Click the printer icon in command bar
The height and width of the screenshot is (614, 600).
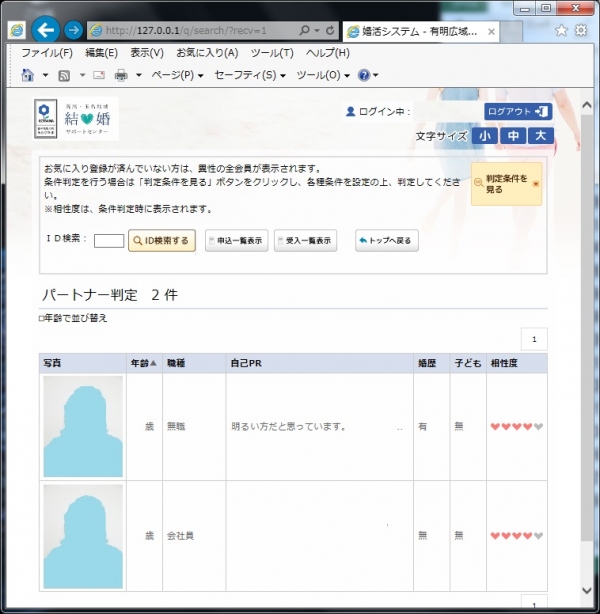coord(121,75)
